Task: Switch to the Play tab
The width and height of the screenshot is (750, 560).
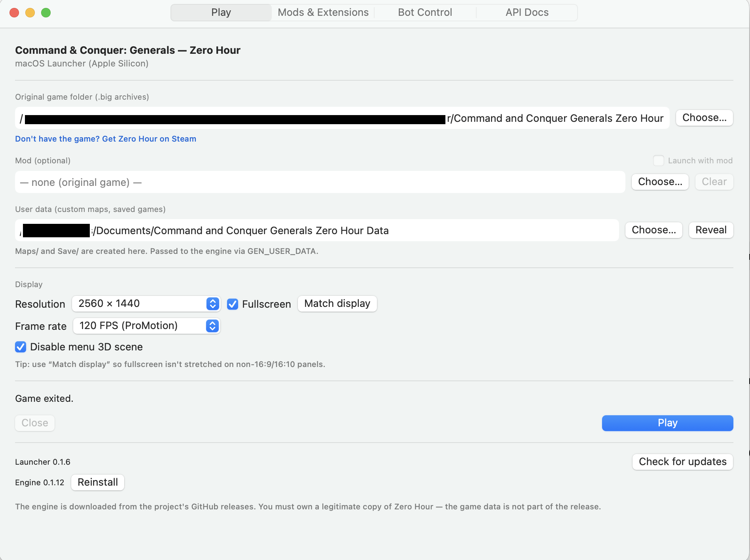Action: [221, 12]
